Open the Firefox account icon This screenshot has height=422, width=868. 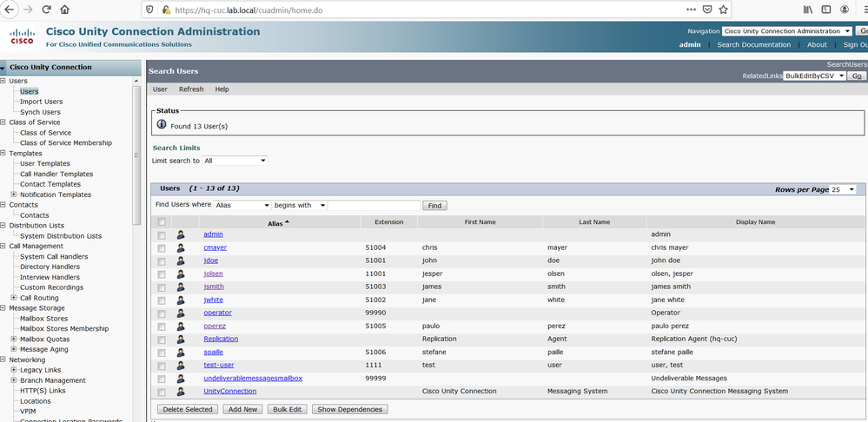[845, 10]
